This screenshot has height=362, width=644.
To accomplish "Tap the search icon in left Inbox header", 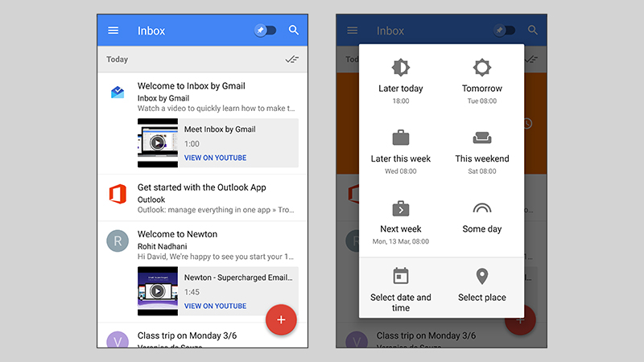I will pos(294,30).
